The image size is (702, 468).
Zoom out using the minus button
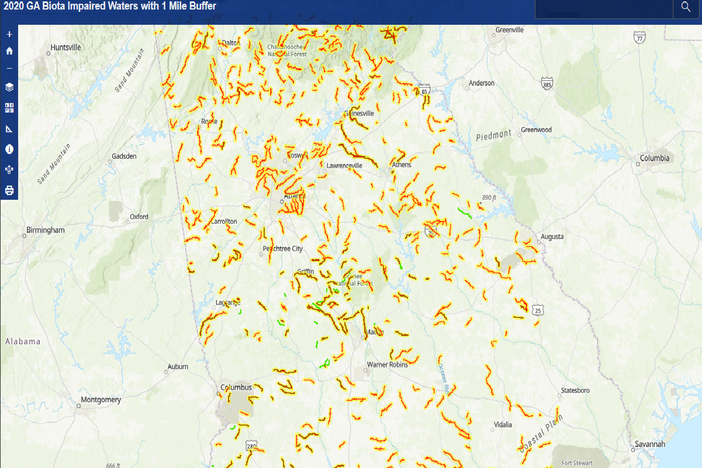[x=9, y=68]
